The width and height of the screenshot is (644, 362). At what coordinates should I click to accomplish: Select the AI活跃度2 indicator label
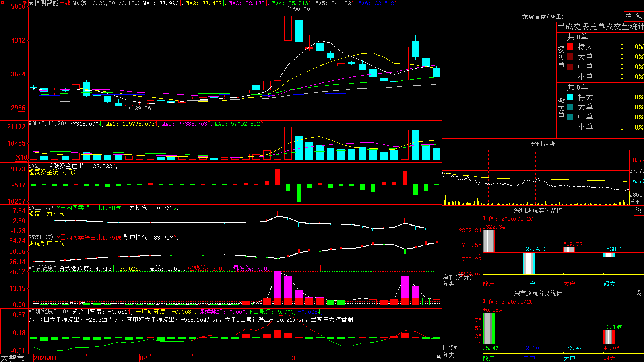pos(43,268)
